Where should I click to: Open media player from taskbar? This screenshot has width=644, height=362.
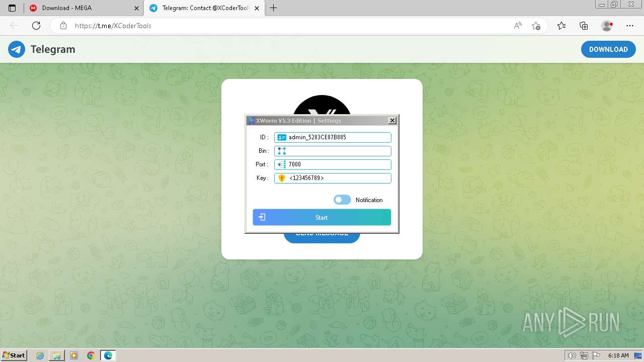[74, 355]
